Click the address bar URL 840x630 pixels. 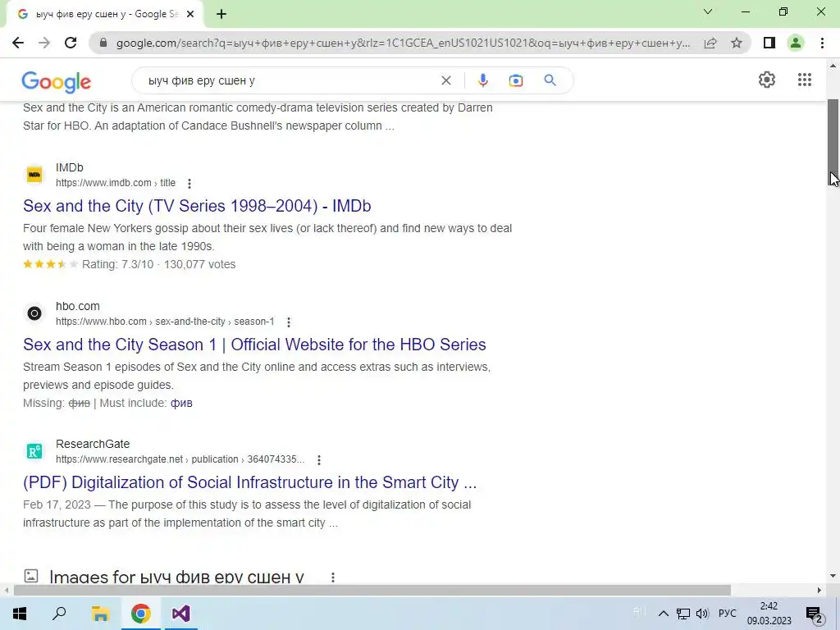[x=403, y=43]
